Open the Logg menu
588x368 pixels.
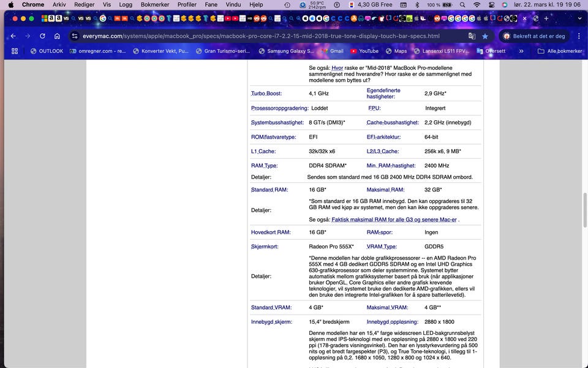[x=126, y=5]
